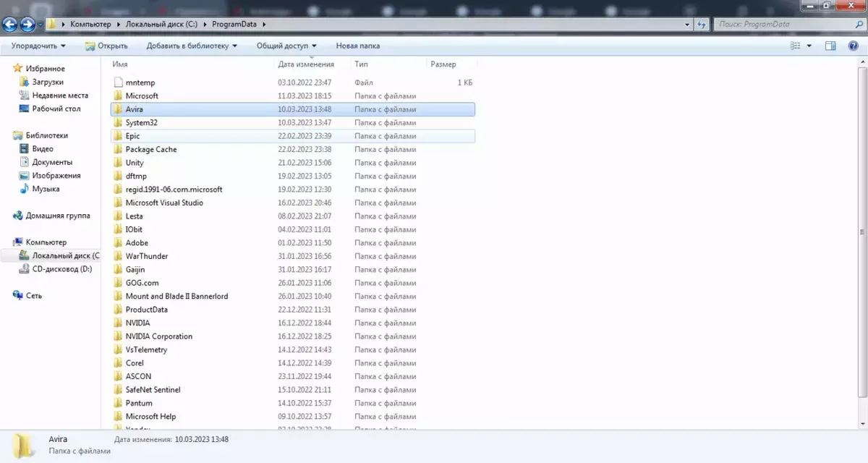
Task: Open the Добавить в библиотеку dropdown
Action: tap(192, 46)
